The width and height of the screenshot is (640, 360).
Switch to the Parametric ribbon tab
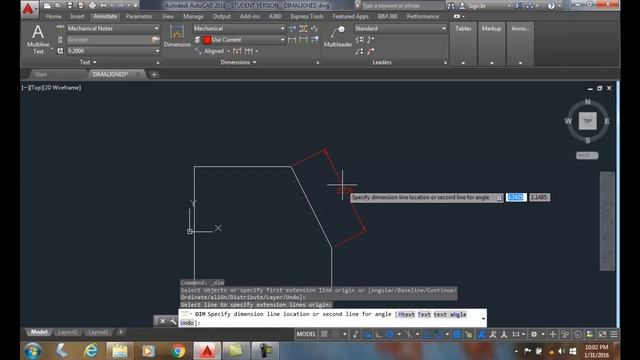139,16
